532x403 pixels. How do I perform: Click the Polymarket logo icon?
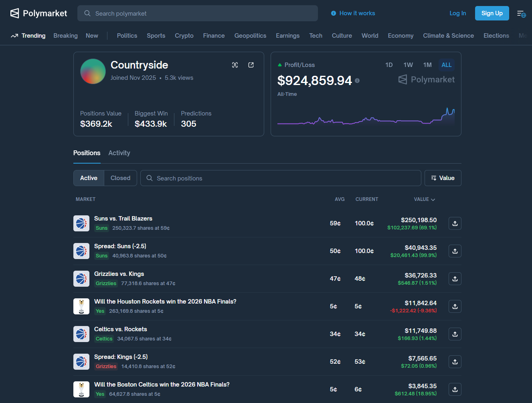pyautogui.click(x=15, y=13)
